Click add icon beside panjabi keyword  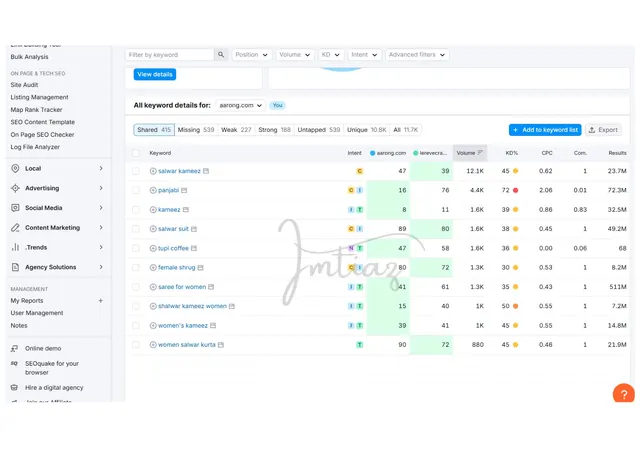tap(153, 190)
